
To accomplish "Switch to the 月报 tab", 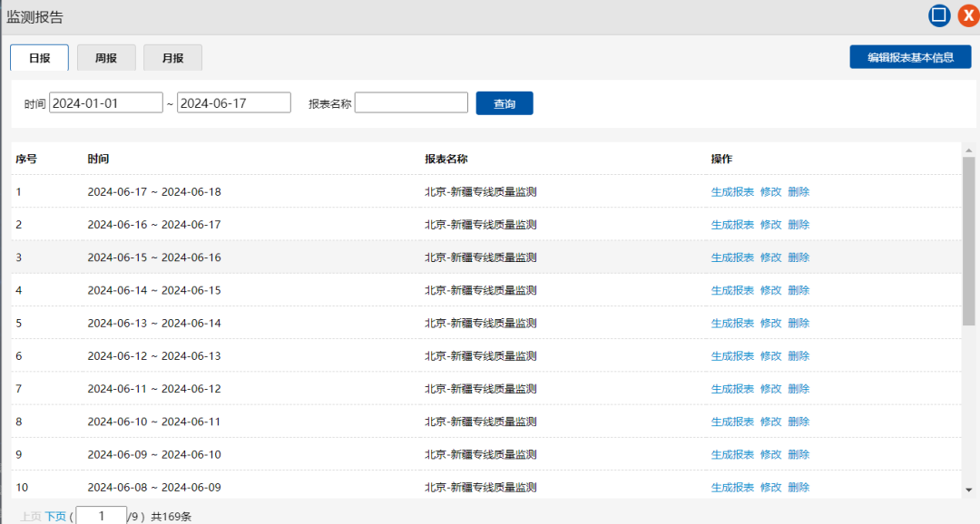I will pyautogui.click(x=172, y=58).
